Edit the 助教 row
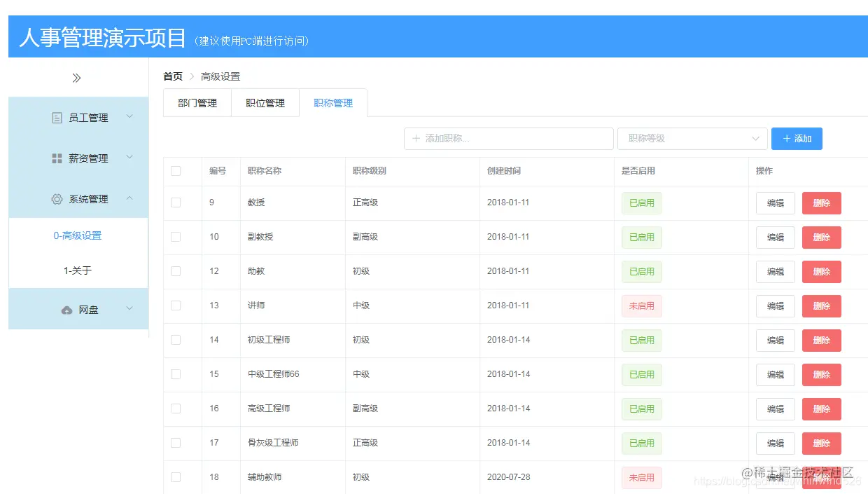This screenshot has height=494, width=868. click(x=776, y=272)
